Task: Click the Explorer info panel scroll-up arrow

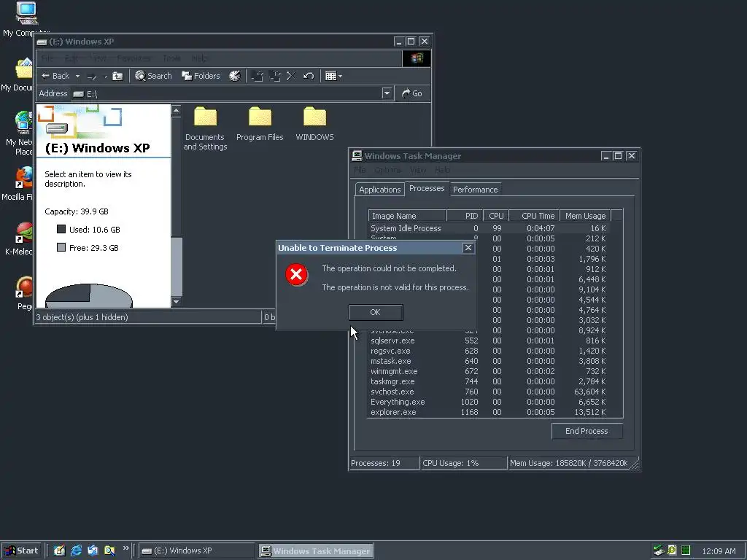Action: [x=177, y=111]
